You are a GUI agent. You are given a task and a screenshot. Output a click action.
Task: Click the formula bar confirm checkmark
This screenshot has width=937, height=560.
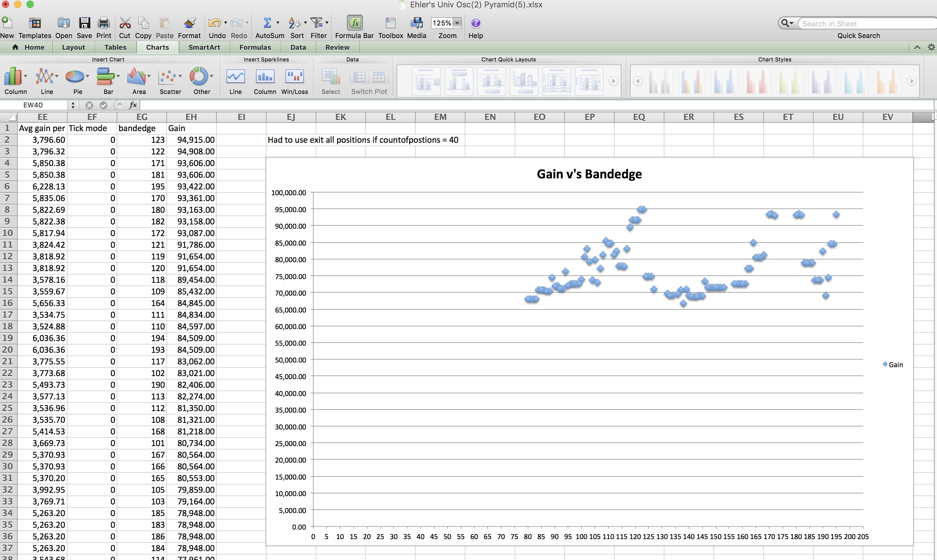pyautogui.click(x=103, y=105)
